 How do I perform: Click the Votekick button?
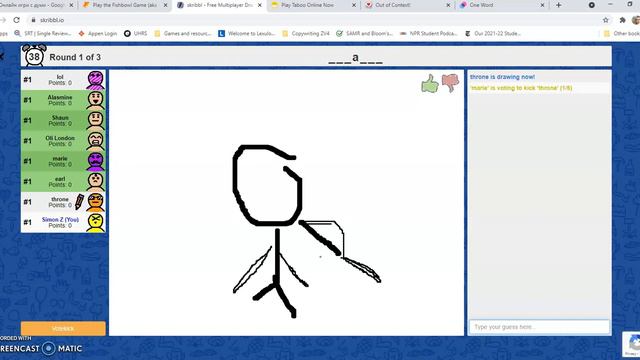[63, 329]
